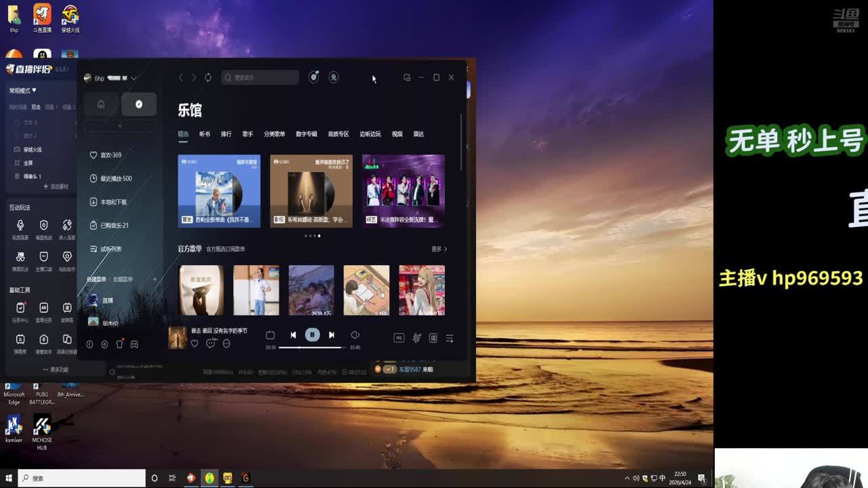Click the HQ sound quality icon
The image size is (868, 488).
(399, 338)
